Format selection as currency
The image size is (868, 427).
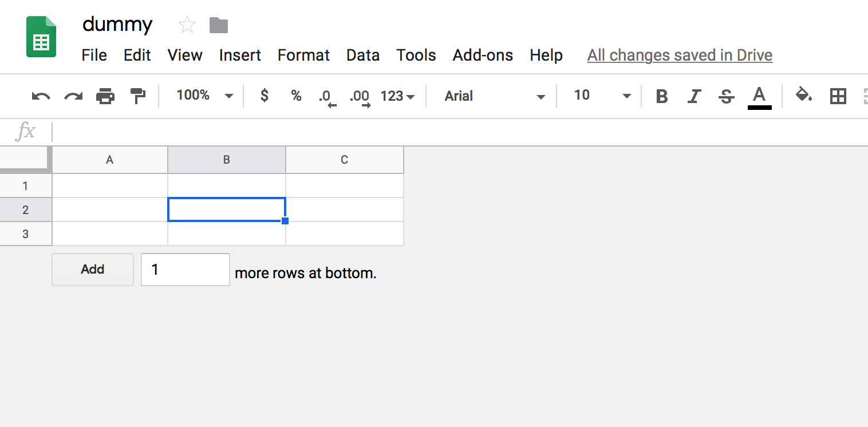click(x=264, y=96)
